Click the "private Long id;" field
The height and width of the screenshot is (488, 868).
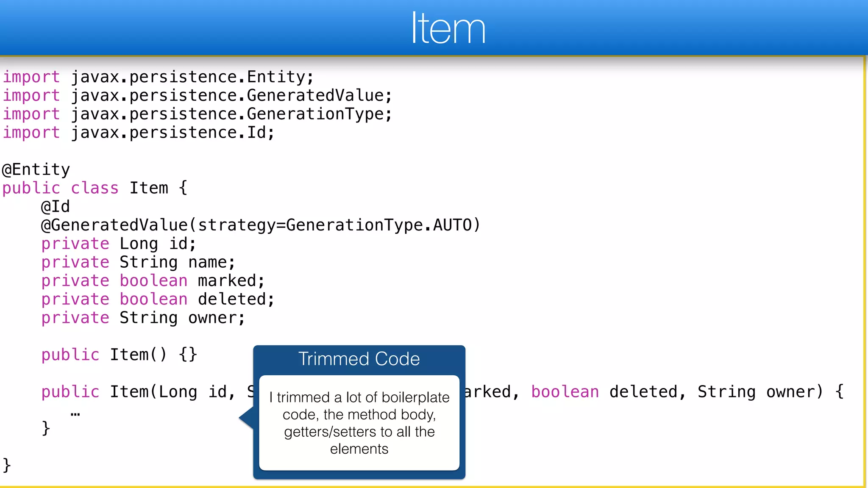click(x=118, y=244)
